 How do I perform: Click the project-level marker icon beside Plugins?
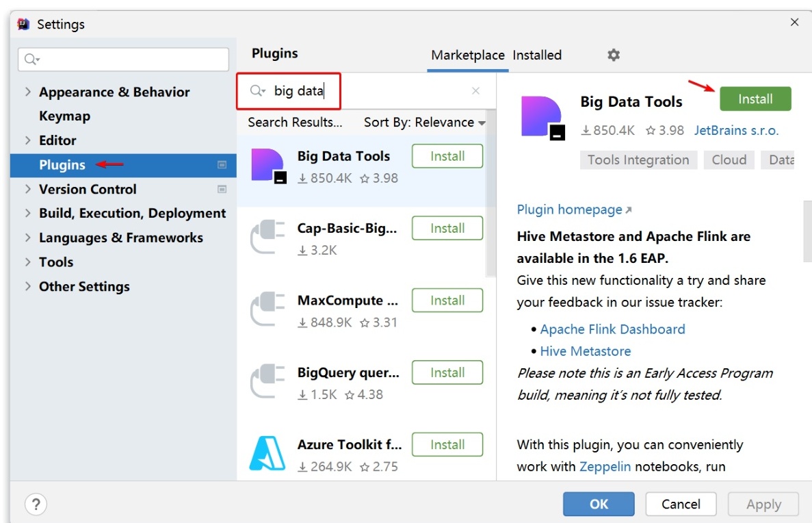222,165
